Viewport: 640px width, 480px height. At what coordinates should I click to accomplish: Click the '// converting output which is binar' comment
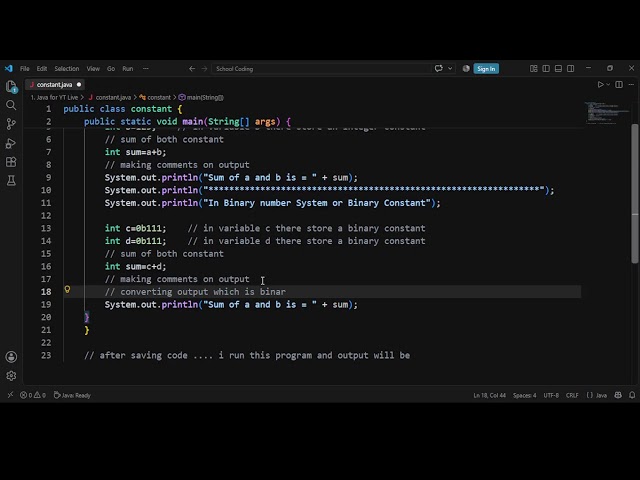[195, 292]
